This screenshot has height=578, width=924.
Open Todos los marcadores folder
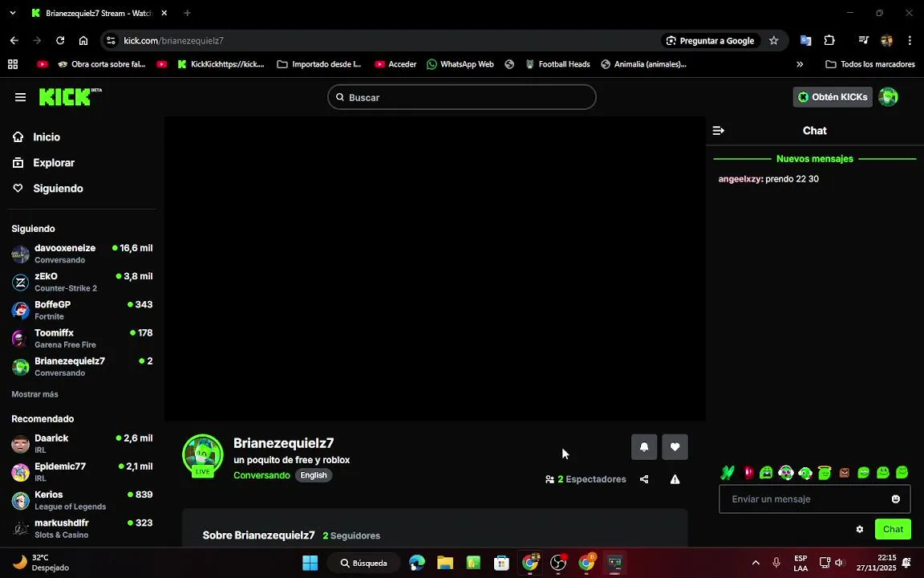(x=870, y=64)
